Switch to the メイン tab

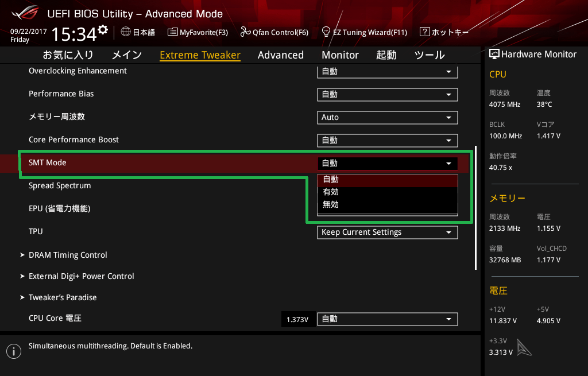pyautogui.click(x=127, y=55)
